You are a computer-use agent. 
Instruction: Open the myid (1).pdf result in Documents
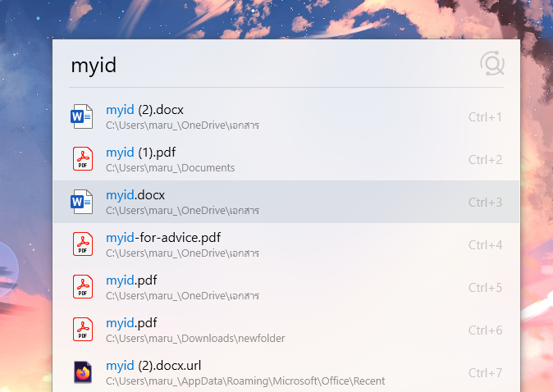coord(286,159)
